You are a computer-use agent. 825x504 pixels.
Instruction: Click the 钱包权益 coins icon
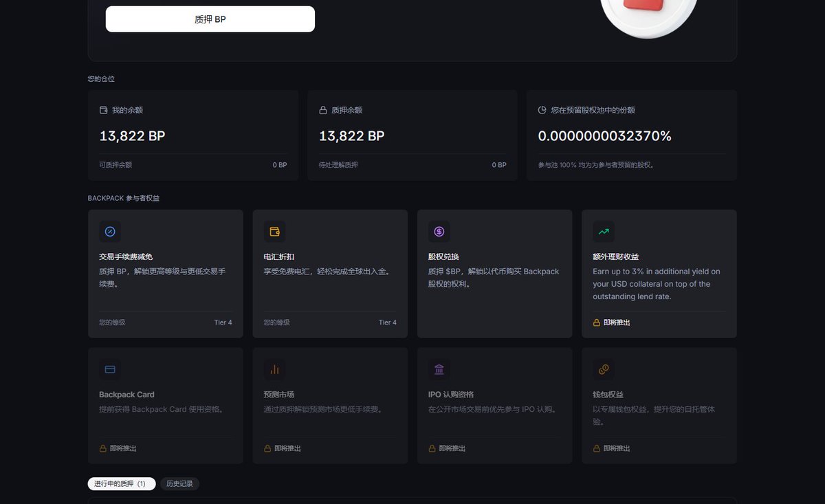[604, 369]
